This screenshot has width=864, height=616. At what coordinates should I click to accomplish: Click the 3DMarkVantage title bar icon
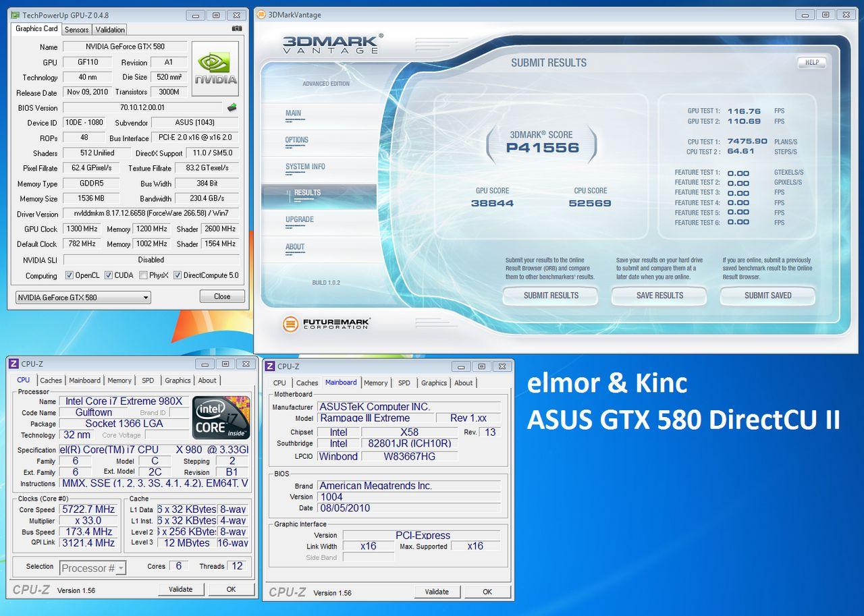click(x=262, y=15)
